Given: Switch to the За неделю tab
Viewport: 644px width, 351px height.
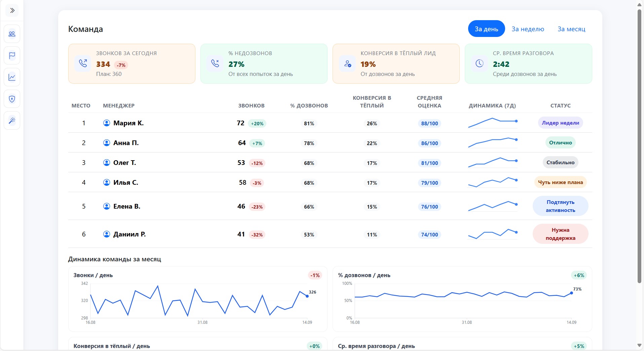Looking at the screenshot, I should tap(528, 29).
